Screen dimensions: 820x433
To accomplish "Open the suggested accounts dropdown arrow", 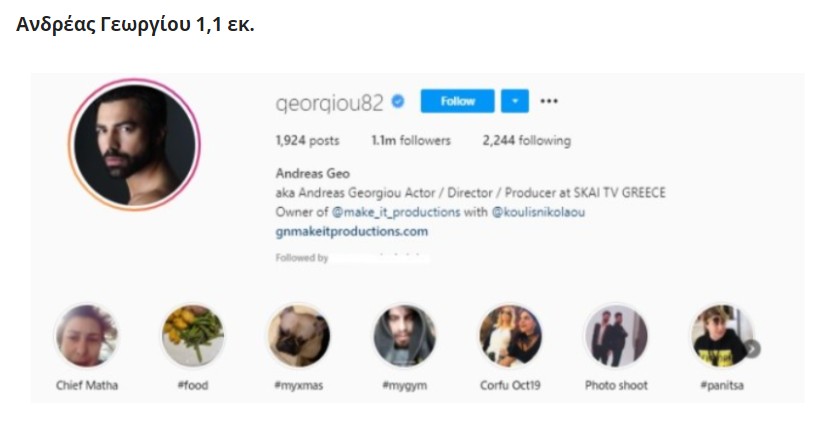I will coord(513,101).
